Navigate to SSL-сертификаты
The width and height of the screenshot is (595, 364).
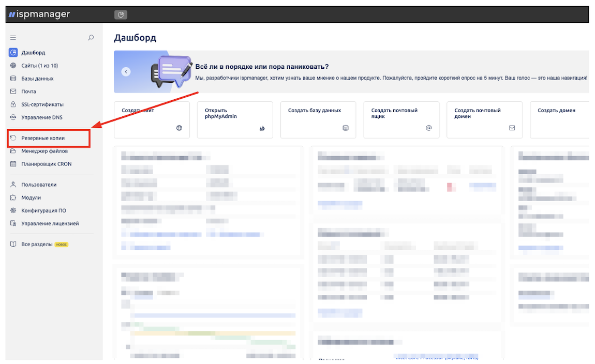point(41,104)
